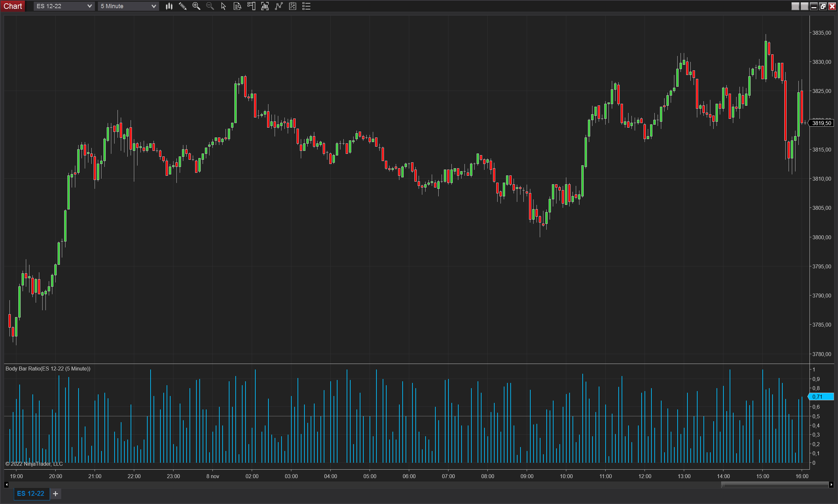Click the 2022 NinjaTrader, LLC copyright text

[x=34, y=464]
